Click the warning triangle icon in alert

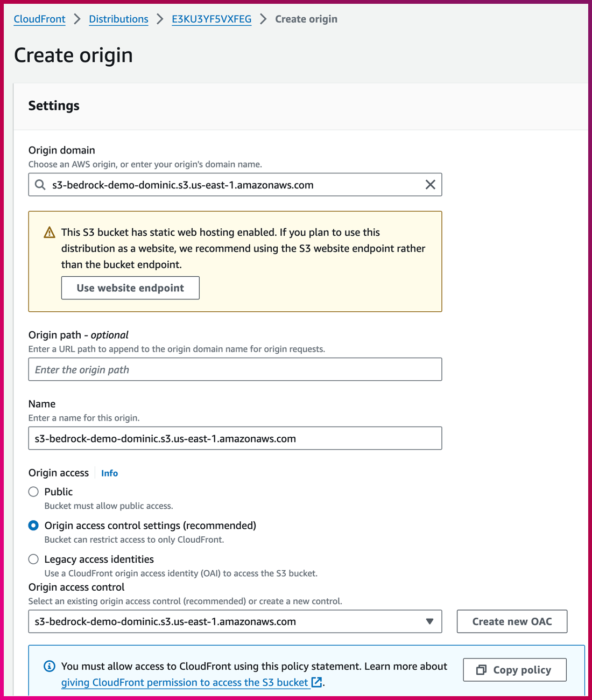click(x=50, y=233)
